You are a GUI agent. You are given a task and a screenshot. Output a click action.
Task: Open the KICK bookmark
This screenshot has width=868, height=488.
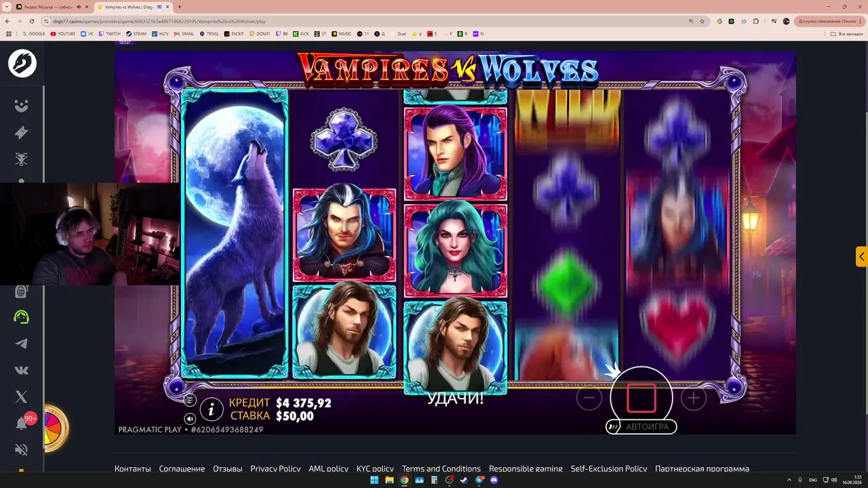(301, 33)
